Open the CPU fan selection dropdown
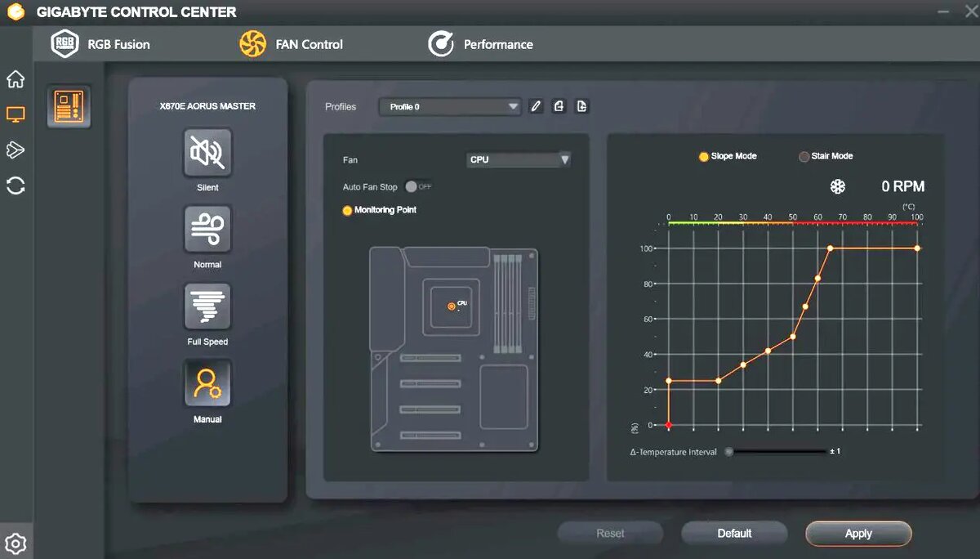 (519, 159)
